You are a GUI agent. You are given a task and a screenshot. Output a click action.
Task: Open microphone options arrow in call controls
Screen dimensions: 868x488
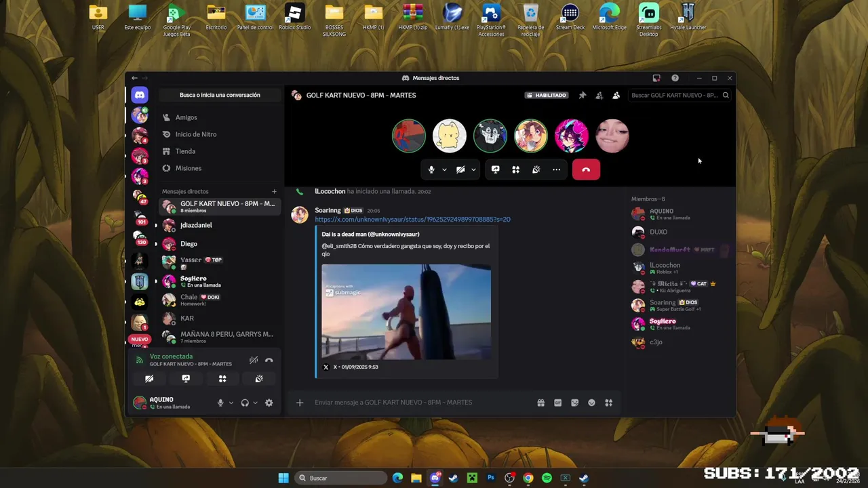pyautogui.click(x=444, y=169)
